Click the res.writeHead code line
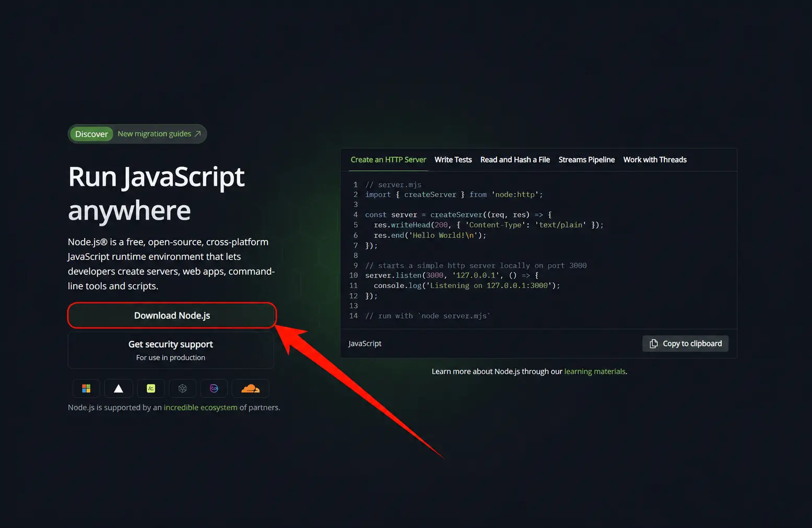The image size is (812, 528). click(489, 225)
